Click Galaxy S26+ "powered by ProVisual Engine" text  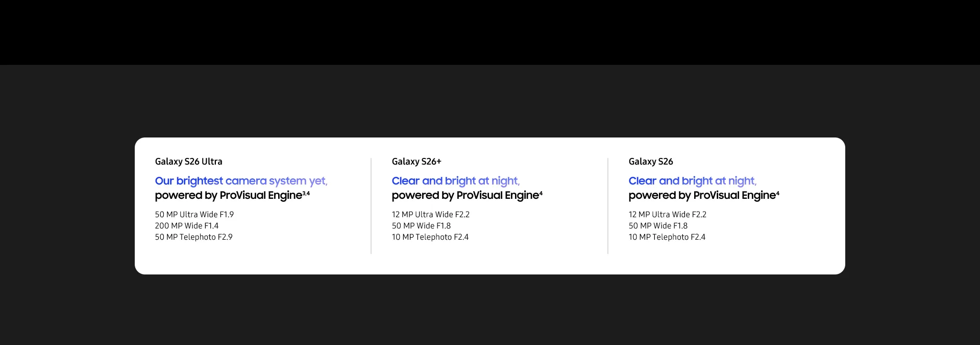(465, 195)
